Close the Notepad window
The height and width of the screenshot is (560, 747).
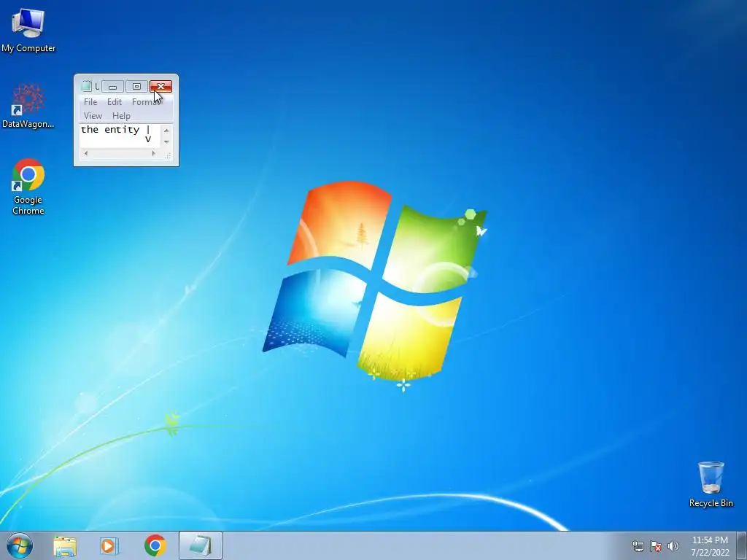coord(161,87)
